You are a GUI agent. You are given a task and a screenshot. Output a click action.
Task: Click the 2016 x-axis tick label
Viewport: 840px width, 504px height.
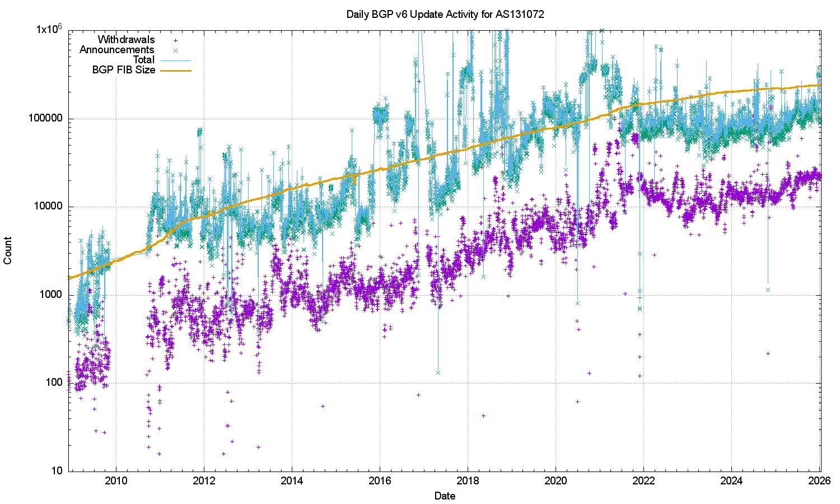(380, 481)
